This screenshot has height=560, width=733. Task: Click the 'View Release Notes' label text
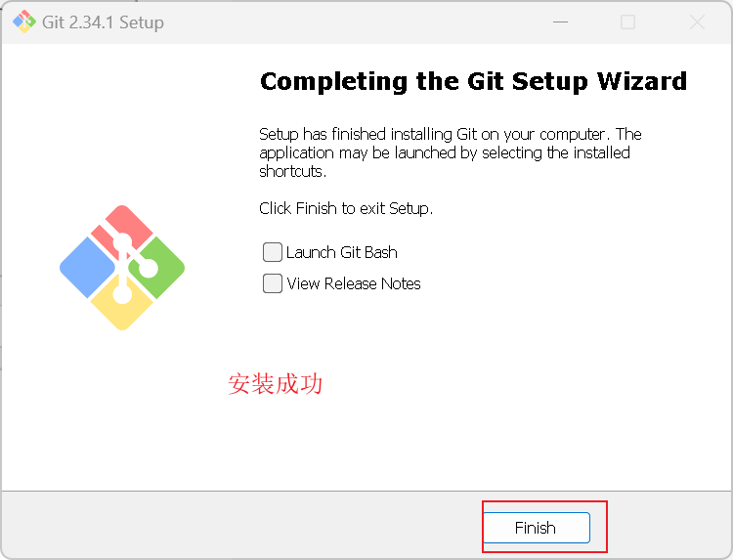pyautogui.click(x=354, y=283)
